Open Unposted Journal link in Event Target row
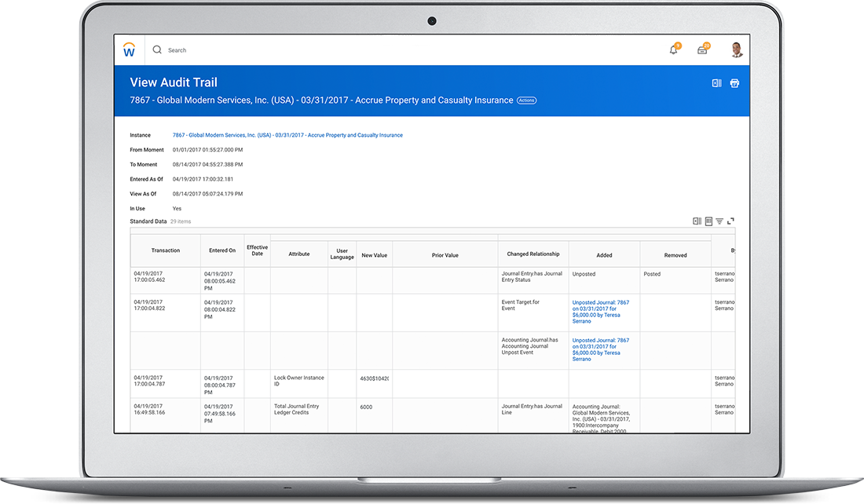Screen dimensions: 864x504 pyautogui.click(x=601, y=312)
